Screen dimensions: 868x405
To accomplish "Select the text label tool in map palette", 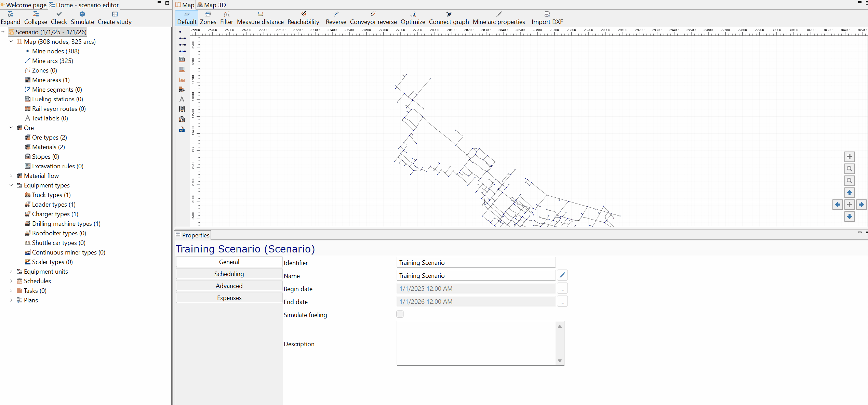I will click(182, 99).
